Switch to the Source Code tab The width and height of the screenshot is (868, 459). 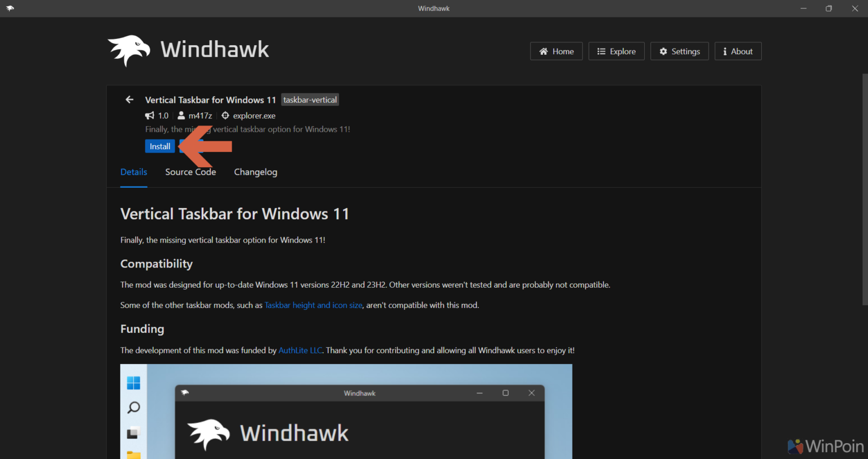point(190,172)
